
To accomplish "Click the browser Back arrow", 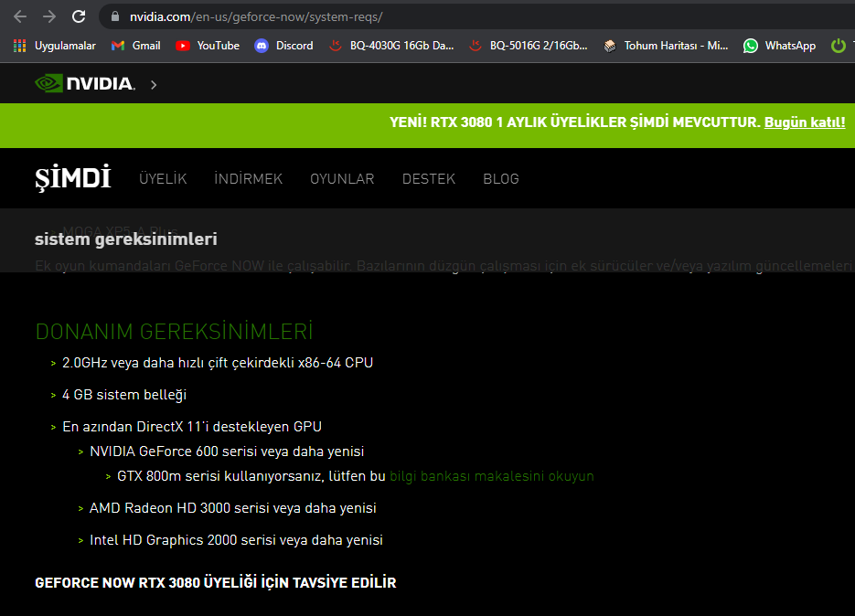I will 20,16.
